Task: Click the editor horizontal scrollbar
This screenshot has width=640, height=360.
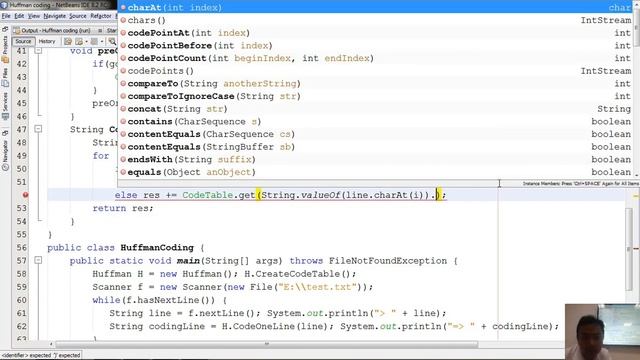Action: point(266,344)
